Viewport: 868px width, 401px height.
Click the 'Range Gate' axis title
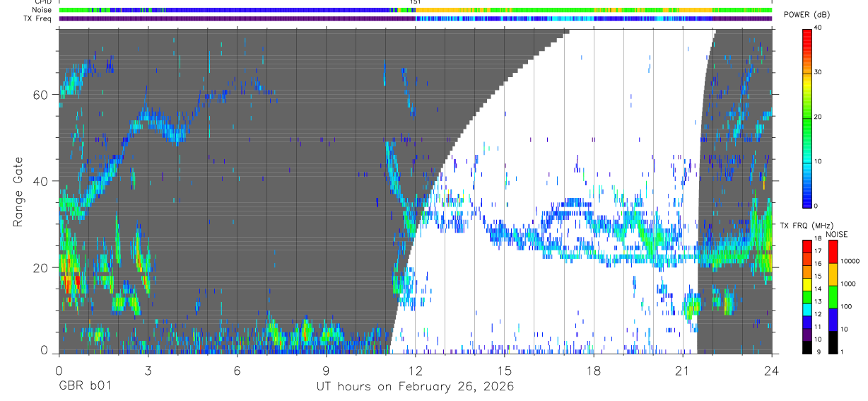click(18, 191)
